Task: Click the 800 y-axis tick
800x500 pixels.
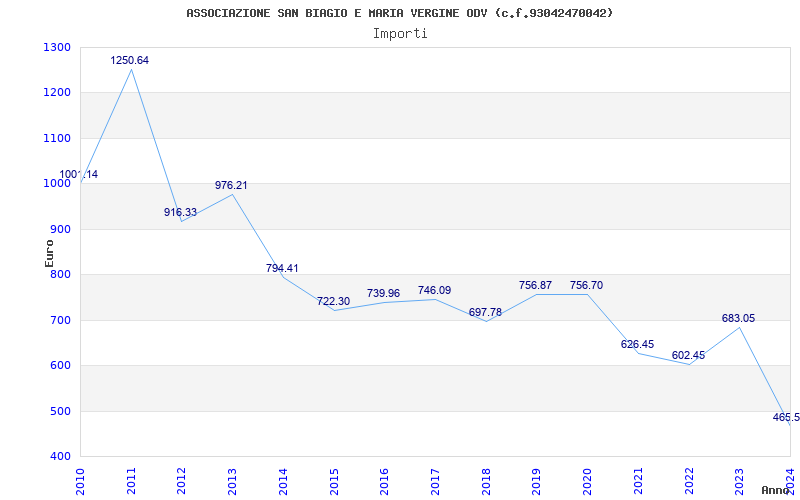Action: pos(60,275)
